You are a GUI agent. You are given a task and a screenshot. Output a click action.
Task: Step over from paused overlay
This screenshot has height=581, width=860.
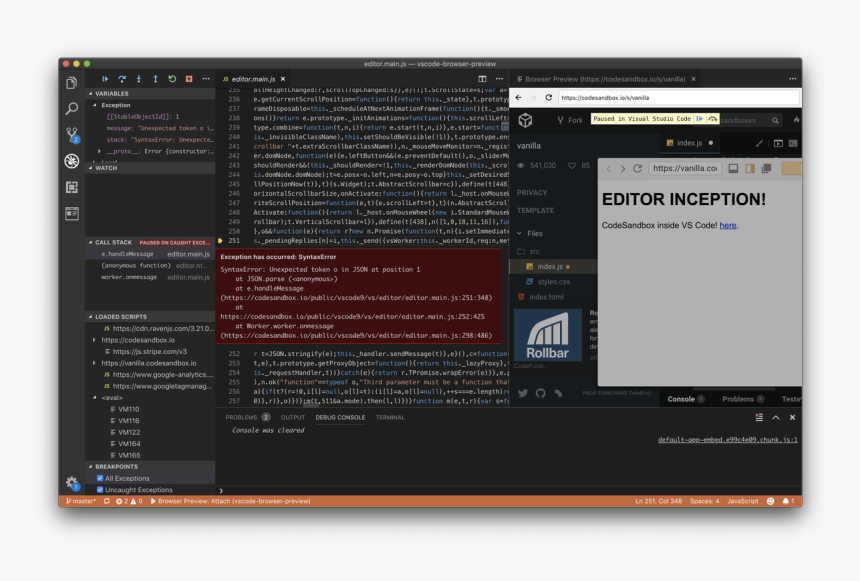point(712,119)
